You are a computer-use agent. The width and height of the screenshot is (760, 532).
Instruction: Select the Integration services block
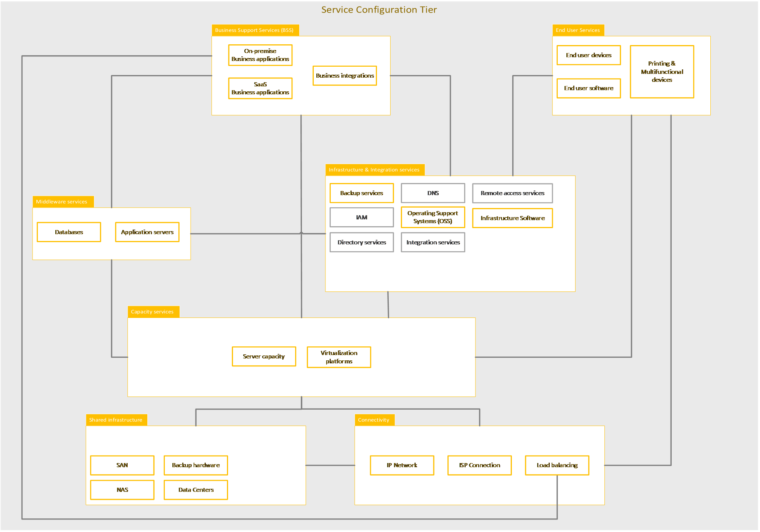432,242
